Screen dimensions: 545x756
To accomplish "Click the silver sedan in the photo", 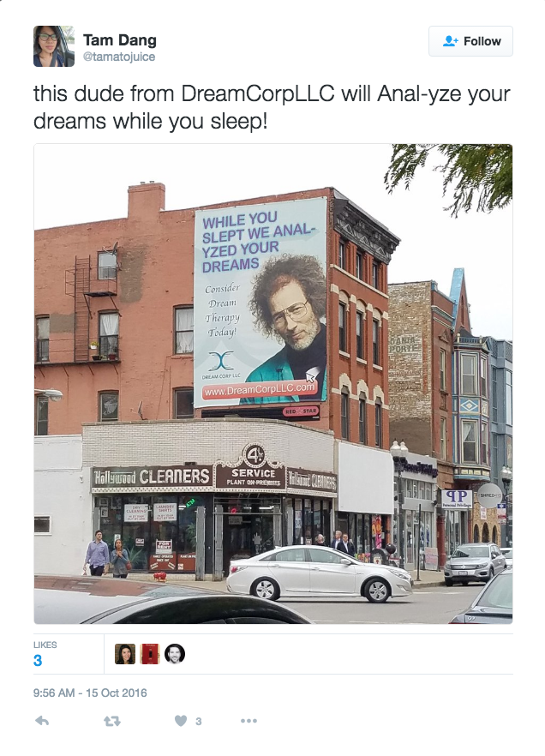I will 320,573.
